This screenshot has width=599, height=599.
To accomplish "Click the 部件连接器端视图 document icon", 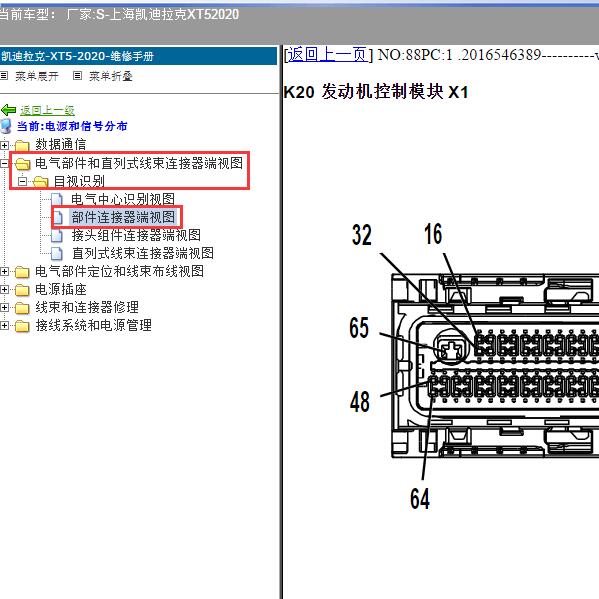I will pyautogui.click(x=58, y=217).
